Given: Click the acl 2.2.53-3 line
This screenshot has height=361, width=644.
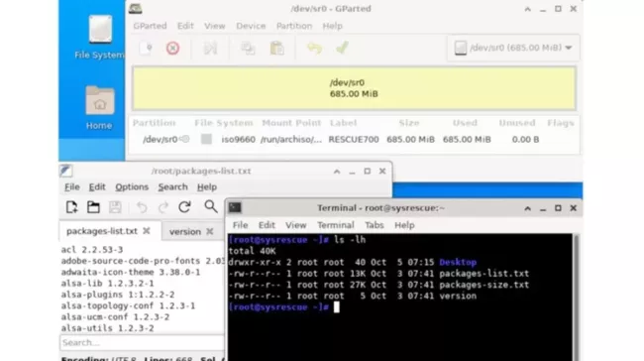Looking at the screenshot, I should tap(92, 250).
